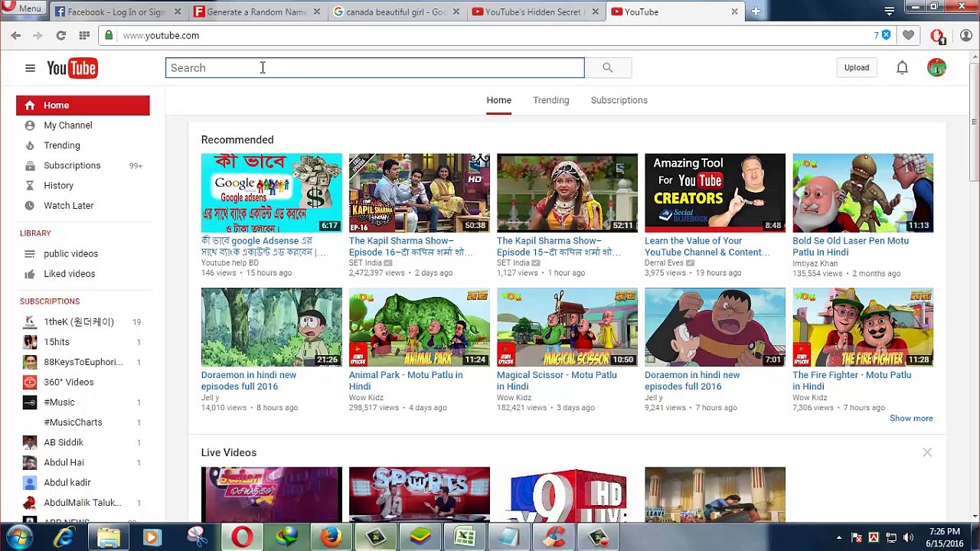Bookmark page with the heart icon
Image resolution: width=980 pixels, height=551 pixels.
(909, 35)
